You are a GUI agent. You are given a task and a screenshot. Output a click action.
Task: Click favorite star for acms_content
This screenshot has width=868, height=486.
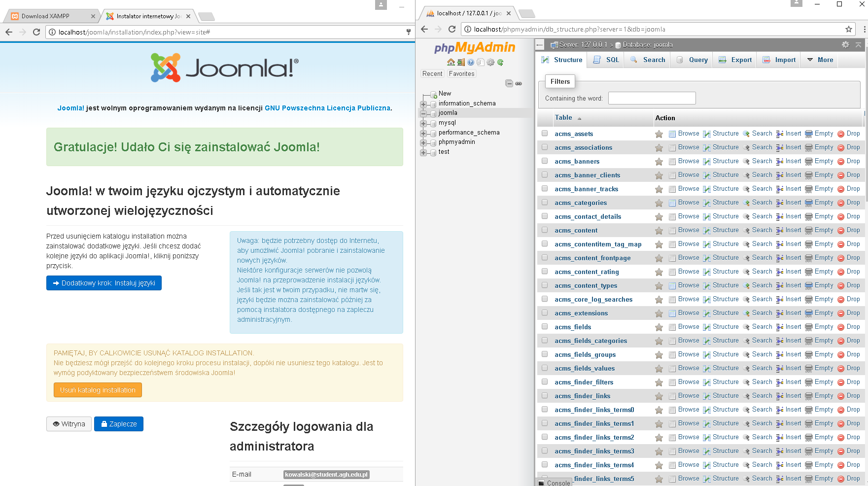click(x=659, y=231)
